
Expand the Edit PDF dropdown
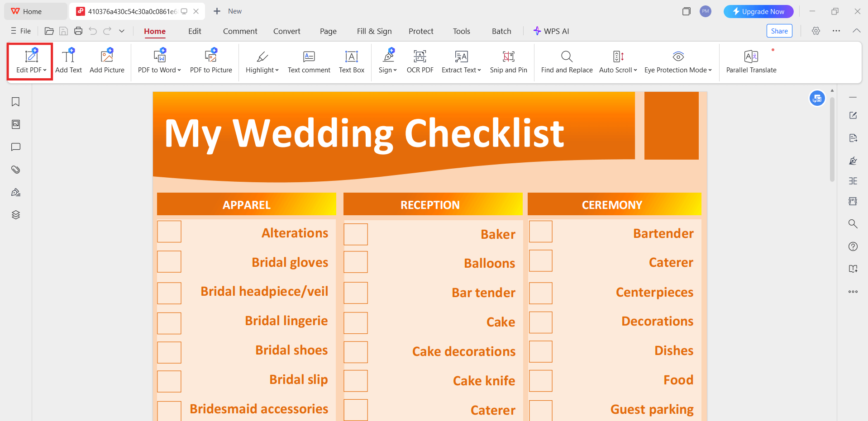[45, 70]
